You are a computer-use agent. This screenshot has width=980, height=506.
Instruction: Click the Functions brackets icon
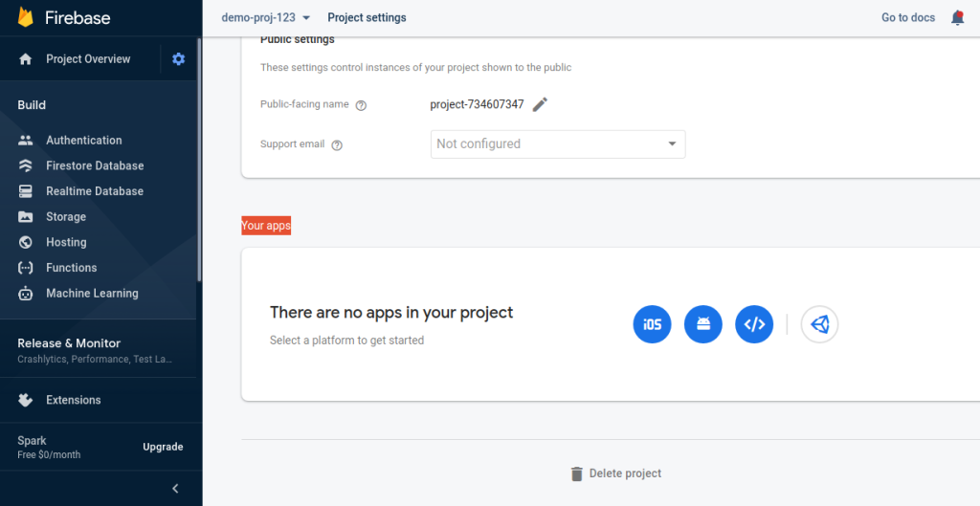click(26, 268)
